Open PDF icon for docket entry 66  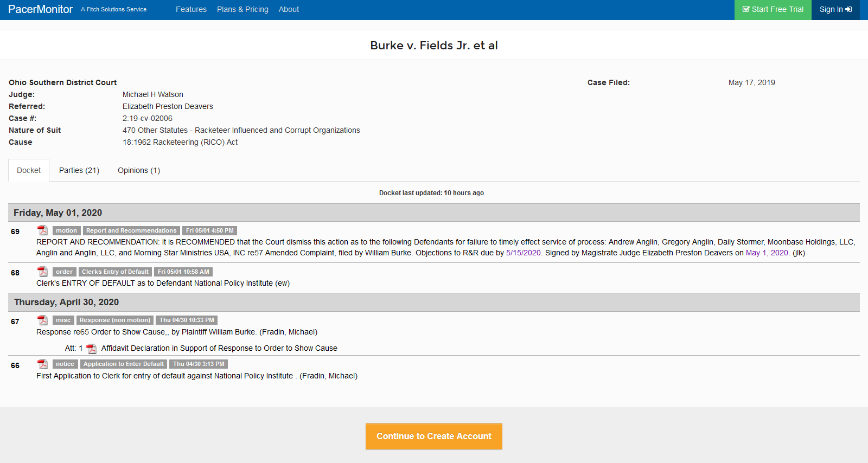pyautogui.click(x=42, y=364)
